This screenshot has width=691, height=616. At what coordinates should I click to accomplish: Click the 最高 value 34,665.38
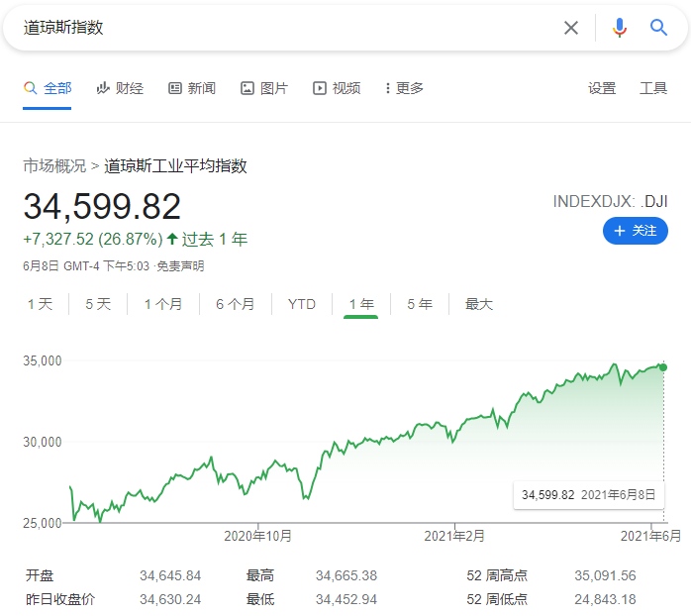[346, 575]
